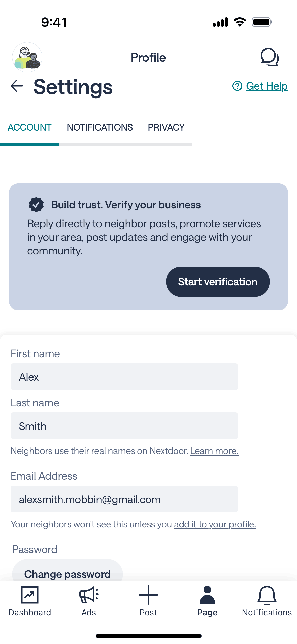Select the Page person icon
The width and height of the screenshot is (297, 644).
click(x=207, y=595)
